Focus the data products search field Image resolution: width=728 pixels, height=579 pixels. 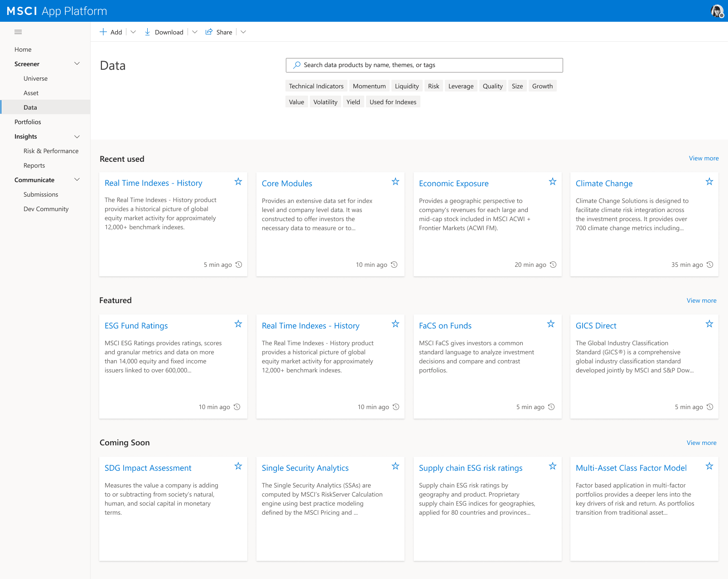(x=424, y=65)
